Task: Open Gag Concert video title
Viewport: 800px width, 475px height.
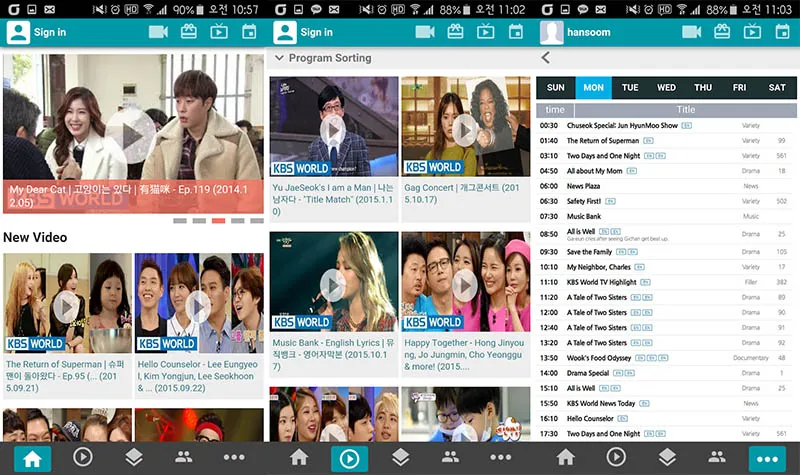Action: click(462, 193)
